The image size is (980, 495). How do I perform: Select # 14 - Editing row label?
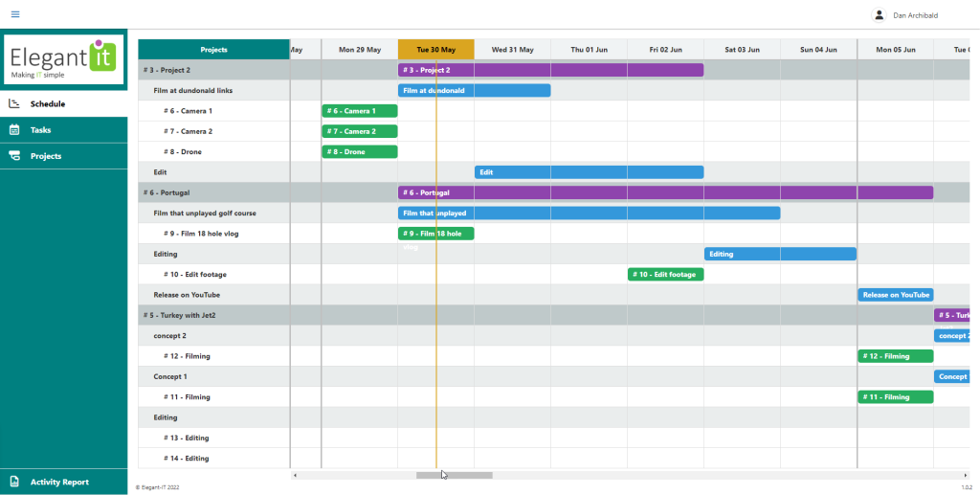pos(187,458)
